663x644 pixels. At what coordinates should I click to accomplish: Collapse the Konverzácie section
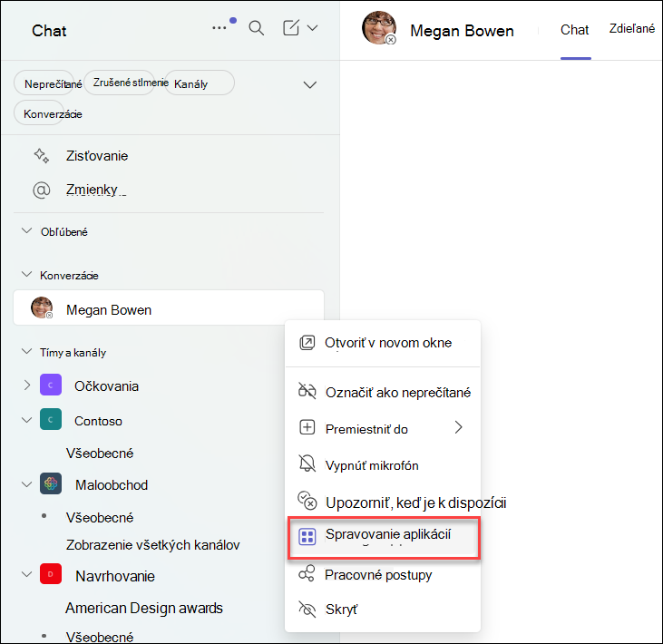click(26, 275)
